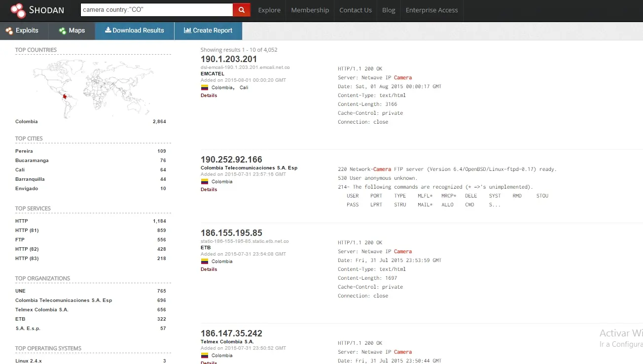Select Colombia Telecomunicaciones S.A. Esp in result listing
The width and height of the screenshot is (643, 364).
(x=249, y=168)
